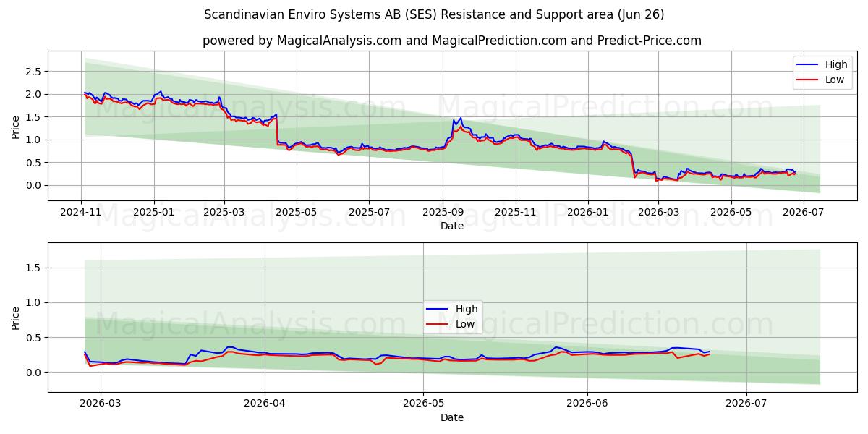Click the top chart '2025-01' date tick
Screen dimensions: 868x434
153,213
